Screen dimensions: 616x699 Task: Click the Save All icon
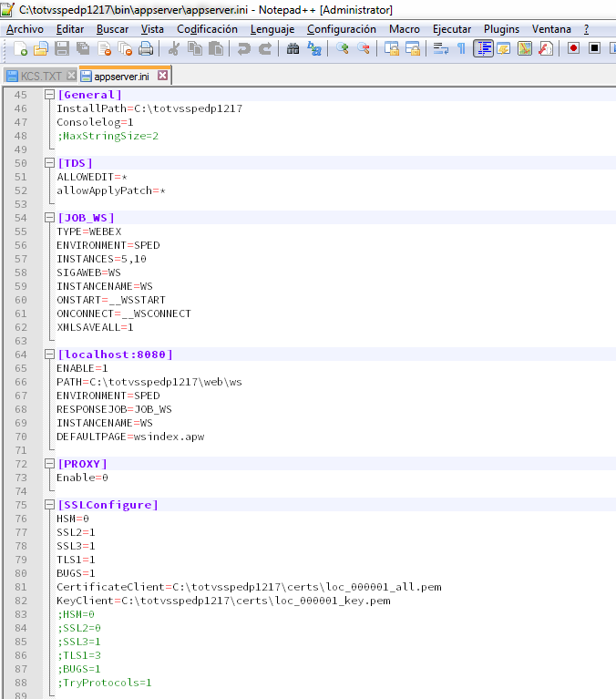click(x=83, y=48)
